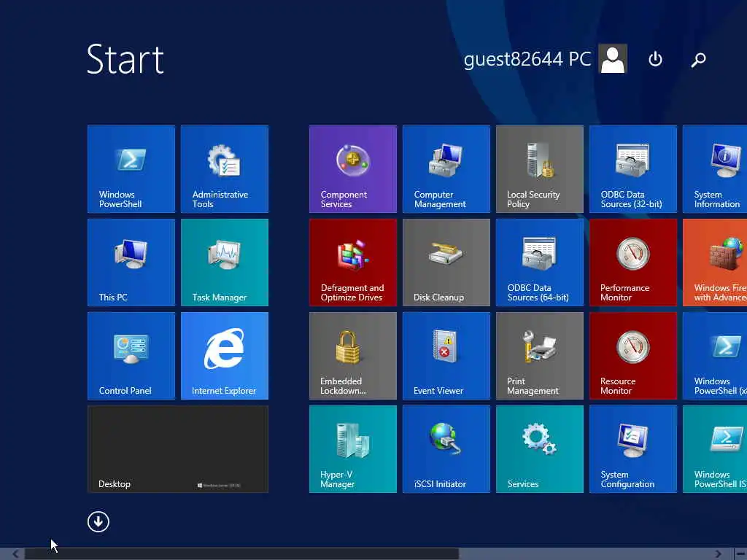Open Resource Monitor tile
Screen dimensions: 747x560
pyautogui.click(x=632, y=356)
